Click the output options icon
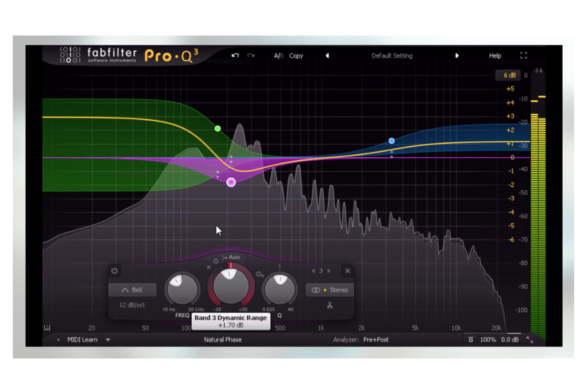588x392 pixels. coord(471,340)
